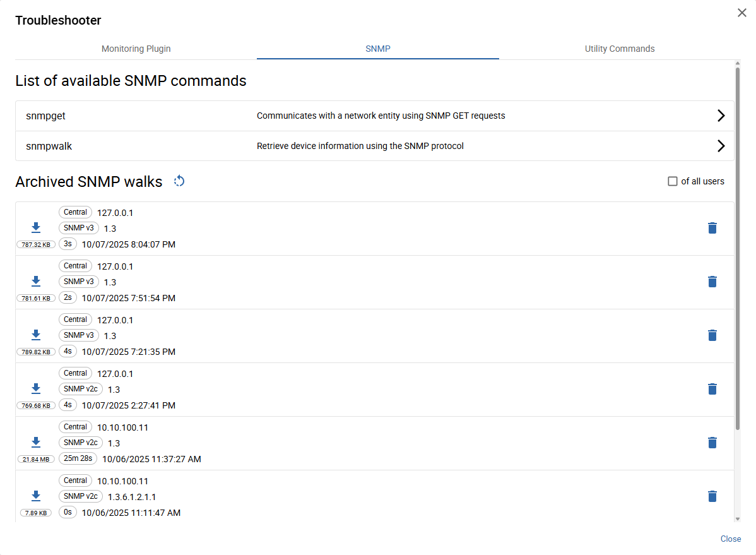Switch to the Monitoring Plugin tab

136,49
